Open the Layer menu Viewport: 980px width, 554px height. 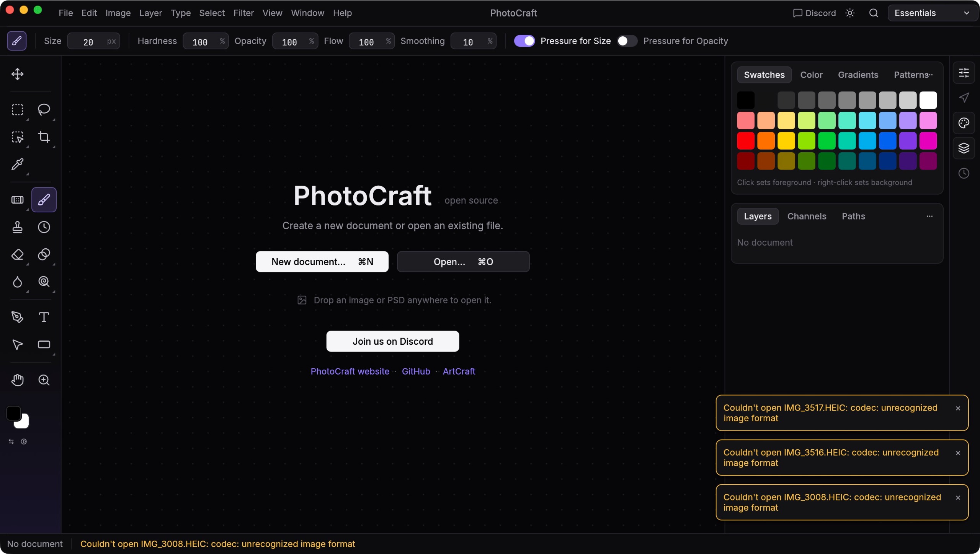tap(150, 13)
